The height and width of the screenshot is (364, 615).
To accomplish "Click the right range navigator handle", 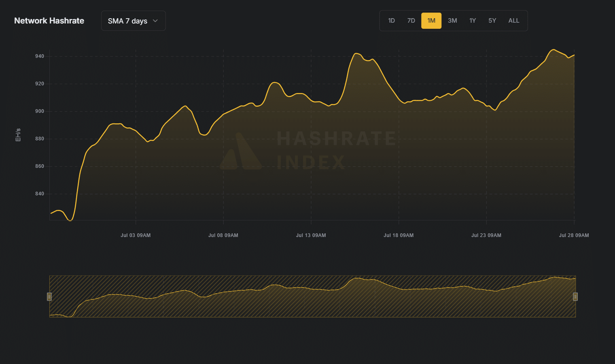I will (x=575, y=296).
